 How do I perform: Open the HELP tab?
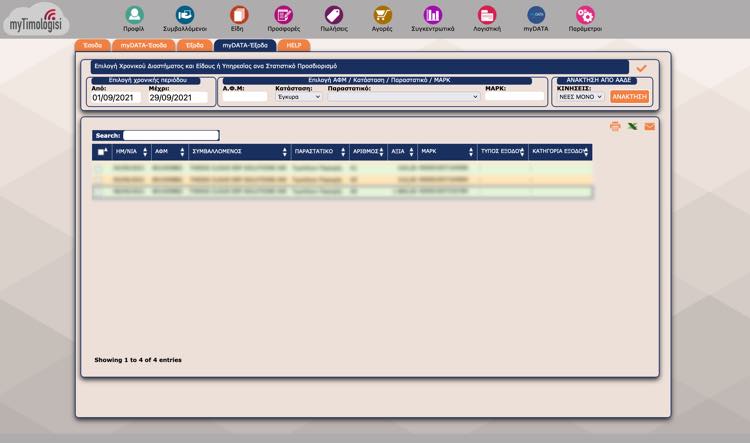tap(294, 45)
